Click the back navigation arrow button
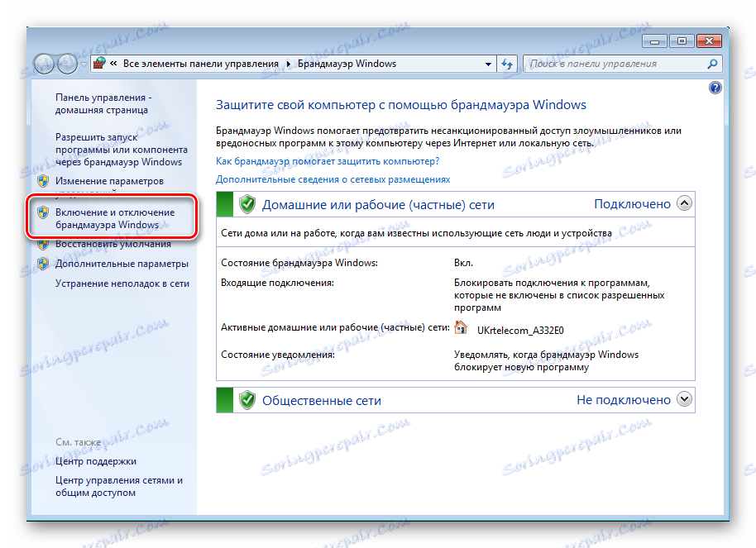 pyautogui.click(x=44, y=64)
